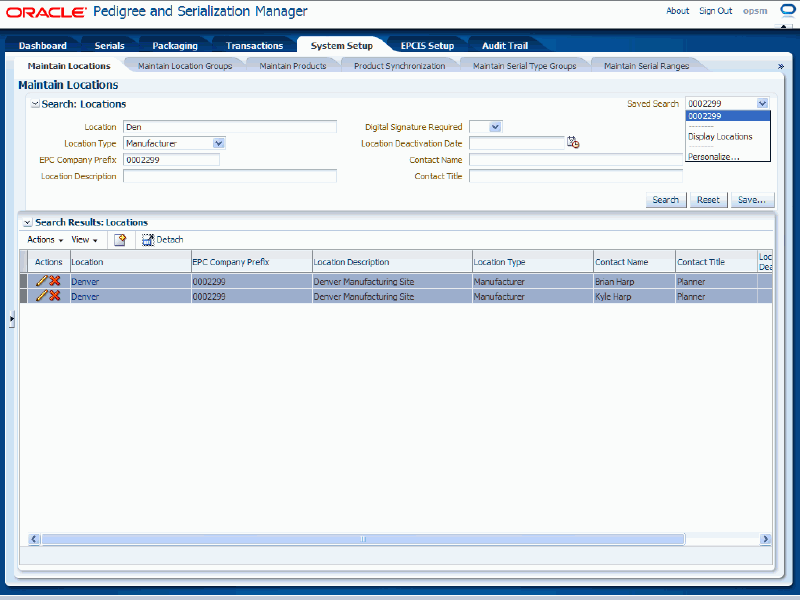800x600 pixels.
Task: Click the row selector for Kyle Harp row
Action: click(23, 296)
